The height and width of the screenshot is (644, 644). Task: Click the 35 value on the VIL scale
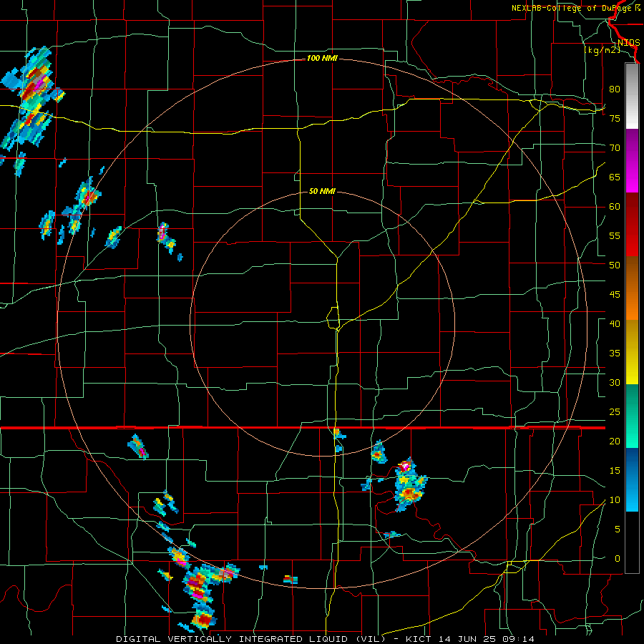615,353
